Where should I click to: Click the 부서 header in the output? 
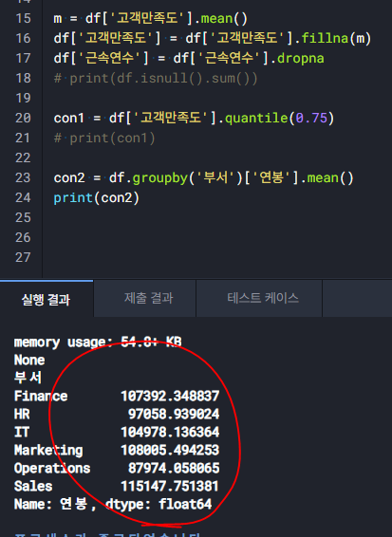pyautogui.click(x=28, y=379)
